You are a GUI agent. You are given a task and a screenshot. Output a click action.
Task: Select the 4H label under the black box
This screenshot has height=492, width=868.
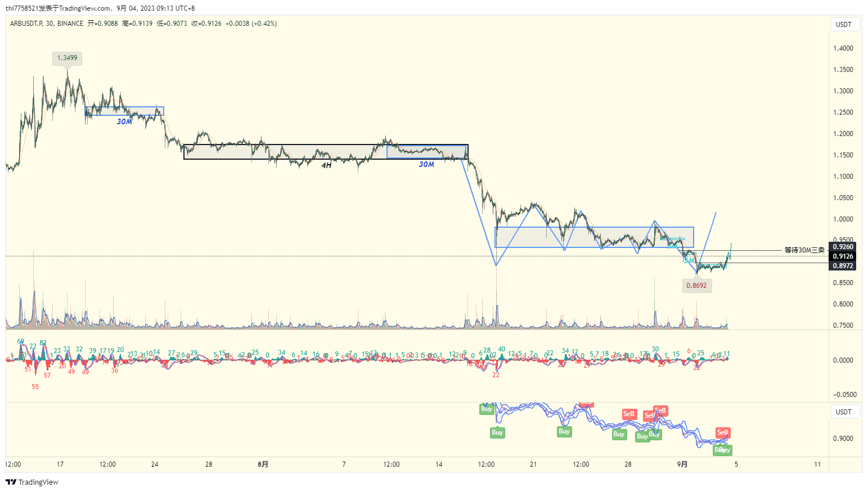[x=326, y=165]
